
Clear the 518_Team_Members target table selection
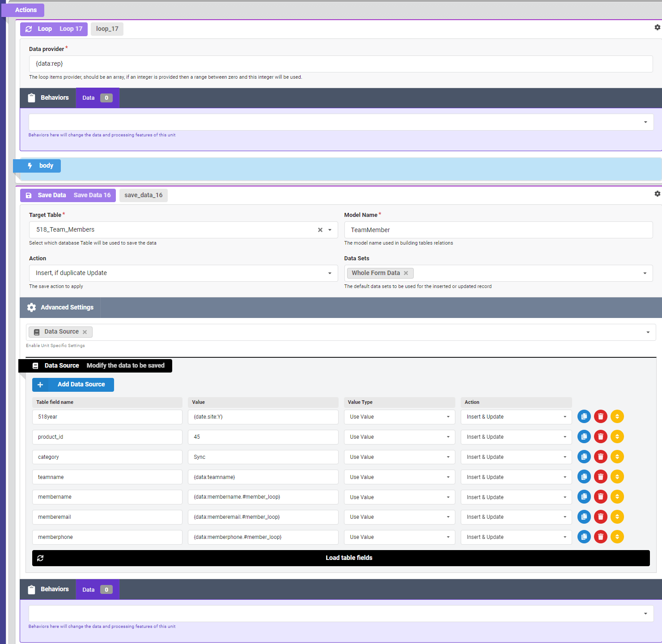[320, 230]
